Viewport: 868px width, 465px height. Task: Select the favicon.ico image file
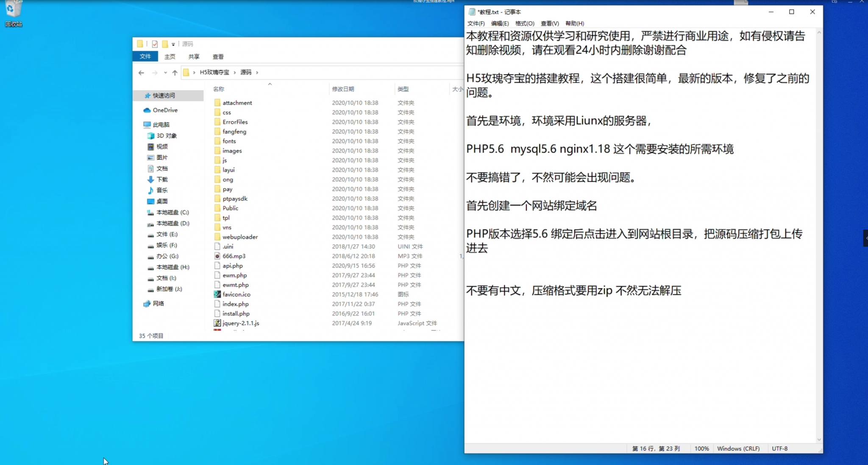click(x=236, y=294)
